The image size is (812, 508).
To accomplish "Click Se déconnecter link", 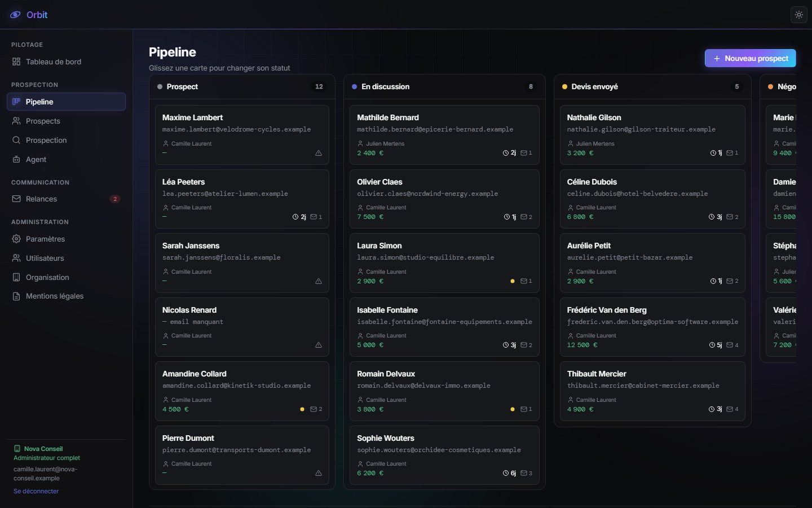I will tap(36, 491).
